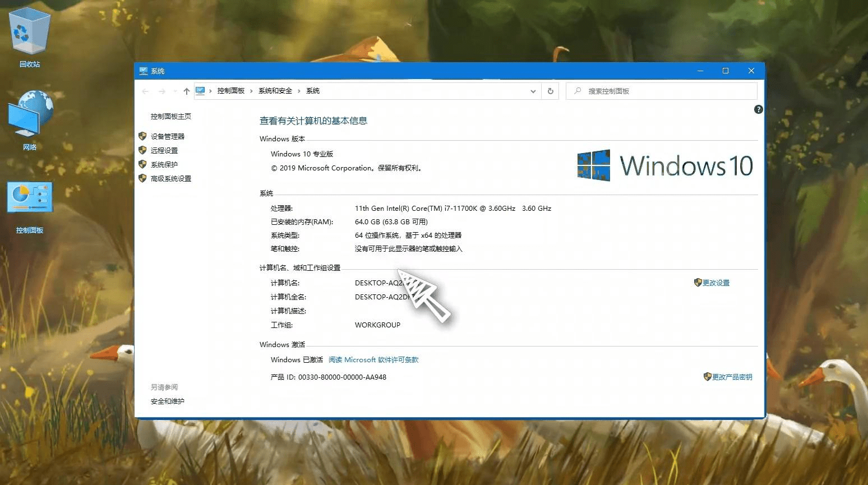Select the product ID 00330-80000-00000-AA948
The width and height of the screenshot is (868, 485).
342,377
